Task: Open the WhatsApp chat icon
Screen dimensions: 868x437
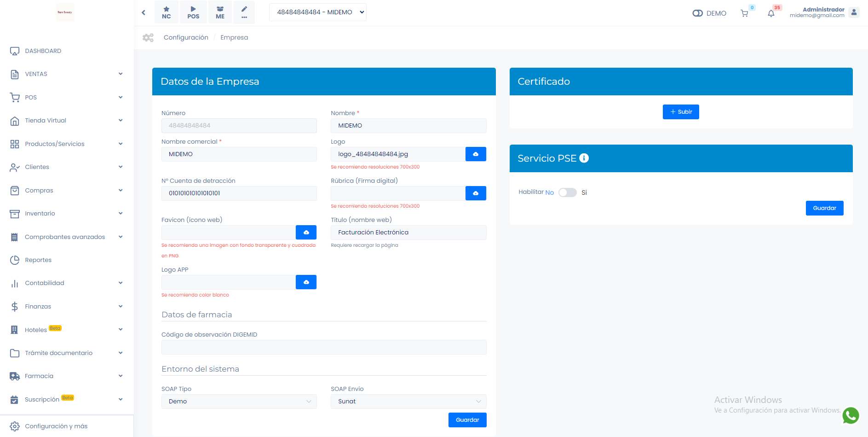Action: [x=851, y=415]
